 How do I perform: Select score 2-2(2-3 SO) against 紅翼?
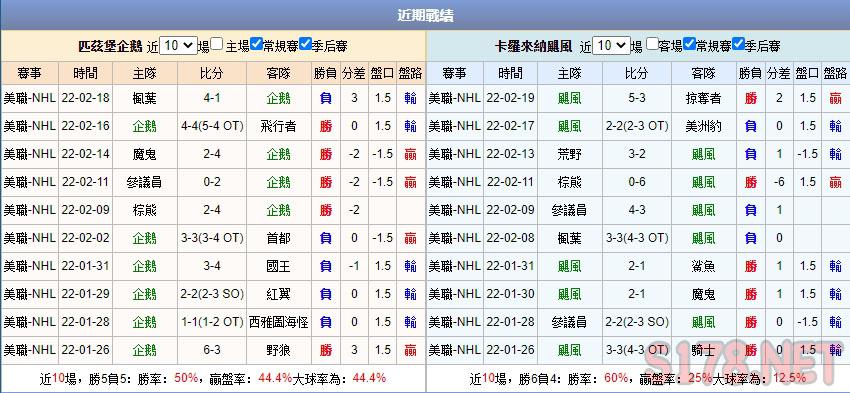pyautogui.click(x=212, y=294)
